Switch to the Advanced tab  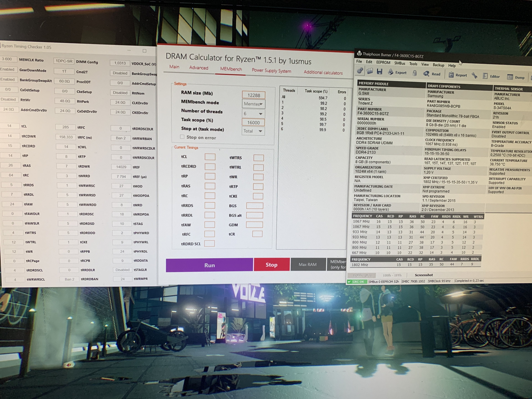(199, 68)
